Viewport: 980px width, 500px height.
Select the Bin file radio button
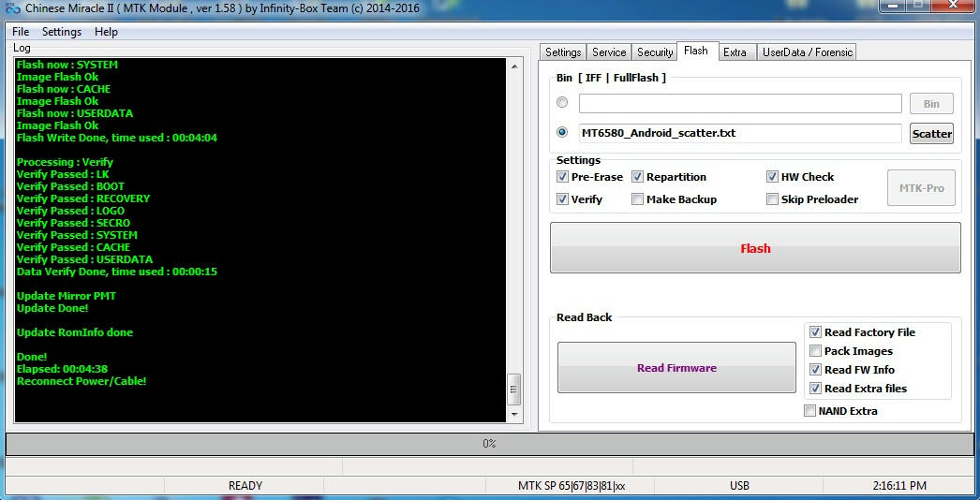pyautogui.click(x=562, y=102)
